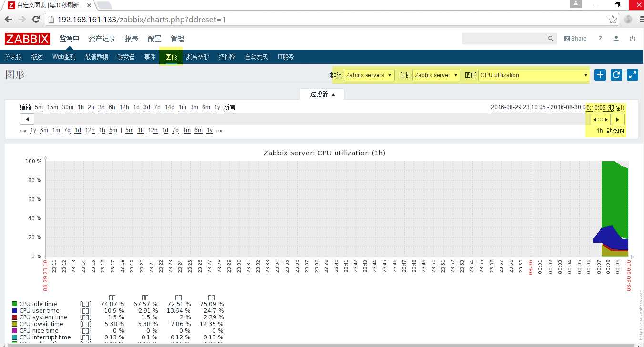This screenshot has height=347, width=644.
Task: Toggle the 动态的 dynamic time mode
Action: (x=615, y=131)
